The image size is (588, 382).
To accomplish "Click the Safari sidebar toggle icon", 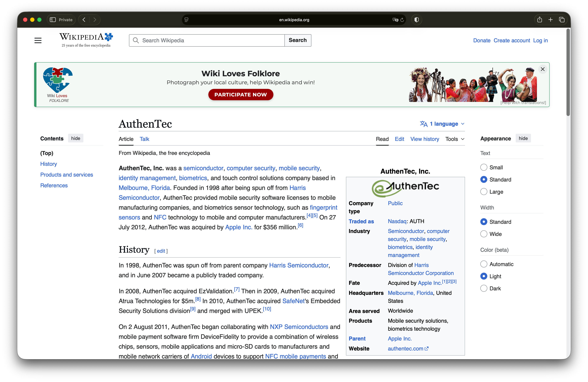I will 53,20.
